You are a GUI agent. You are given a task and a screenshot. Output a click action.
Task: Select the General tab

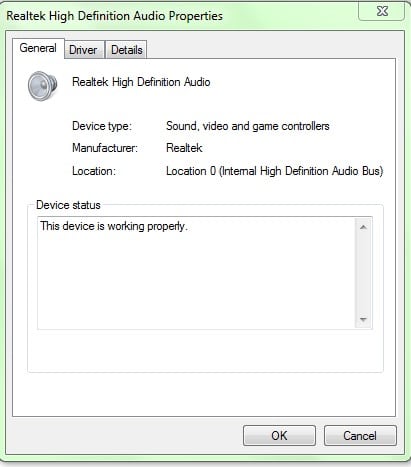(x=38, y=48)
